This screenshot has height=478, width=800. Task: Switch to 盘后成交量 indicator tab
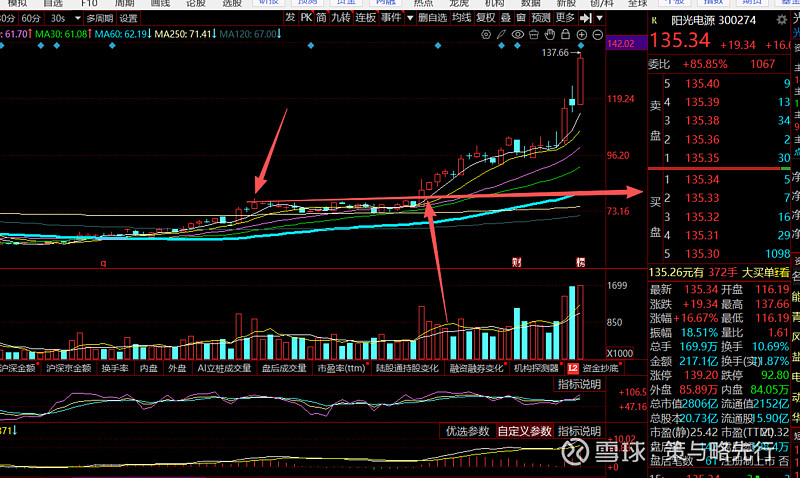(x=284, y=368)
